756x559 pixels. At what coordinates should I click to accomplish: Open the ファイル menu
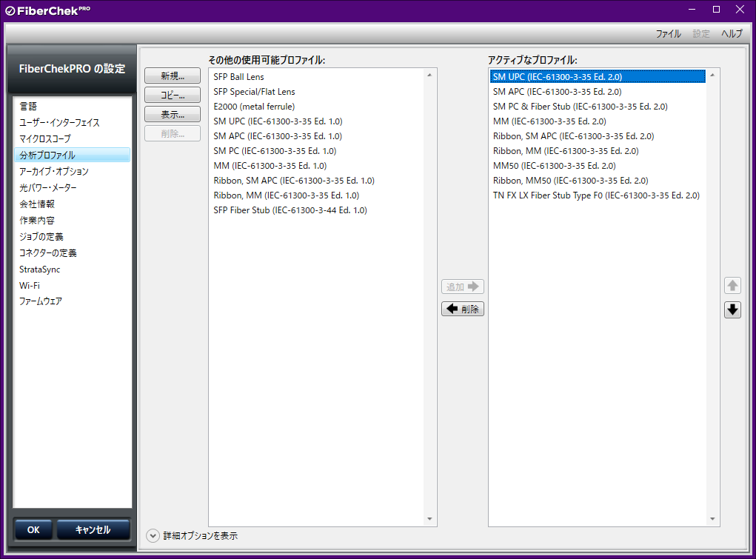point(668,33)
